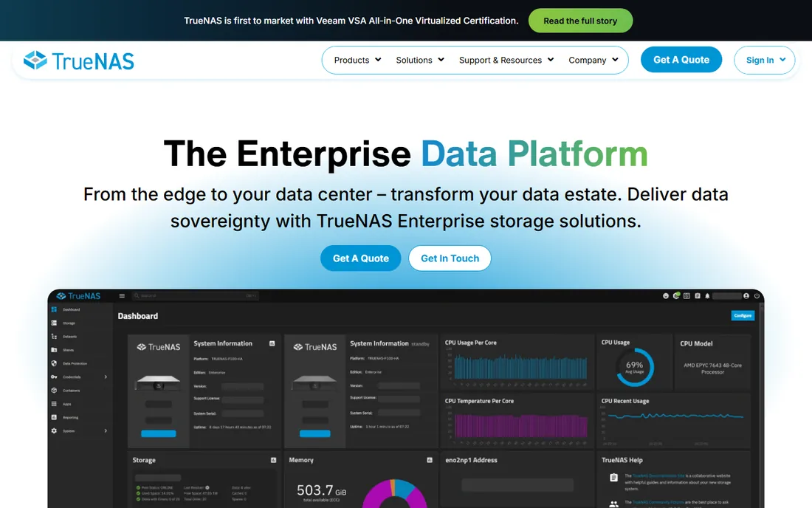Click the blue Configure button
The image size is (812, 508).
click(743, 315)
